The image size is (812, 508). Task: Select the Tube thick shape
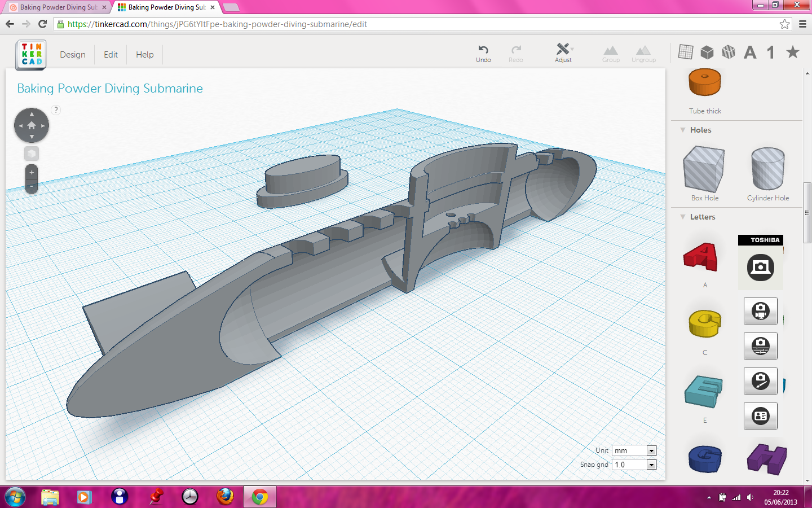coord(704,82)
